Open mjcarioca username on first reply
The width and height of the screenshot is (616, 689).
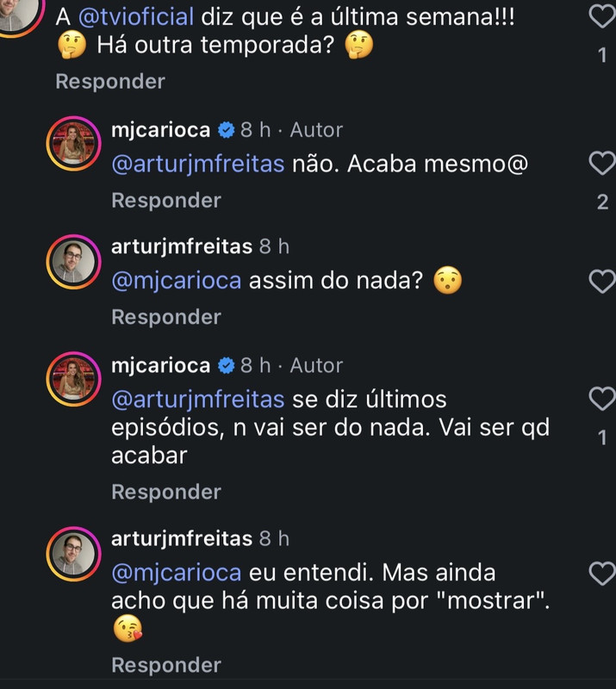click(x=161, y=131)
